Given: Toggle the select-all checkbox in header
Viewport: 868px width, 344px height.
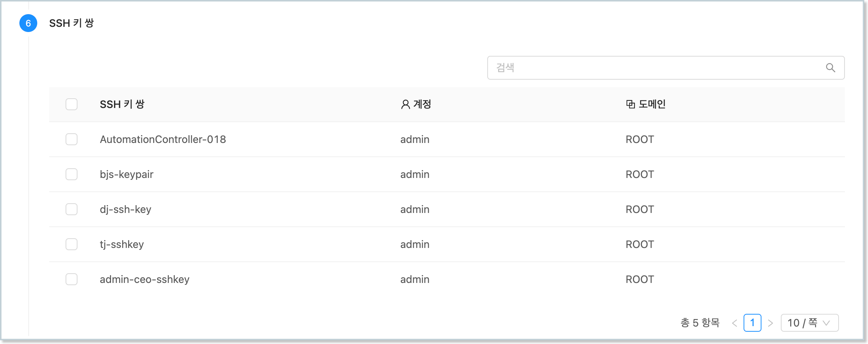Looking at the screenshot, I should (72, 104).
